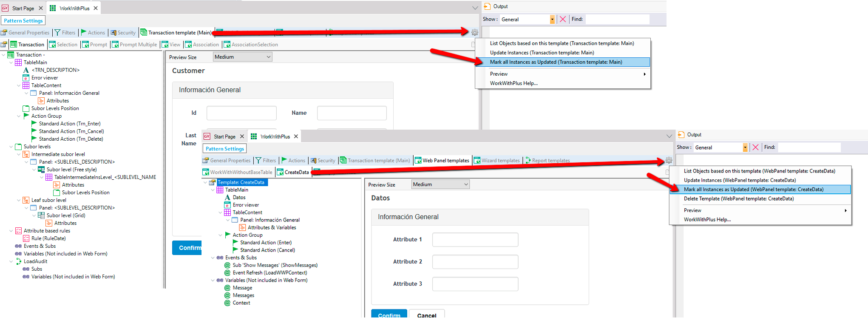This screenshot has height=323, width=868.
Task: Choose Update Instances (Transaction template: Main)
Action: point(542,53)
